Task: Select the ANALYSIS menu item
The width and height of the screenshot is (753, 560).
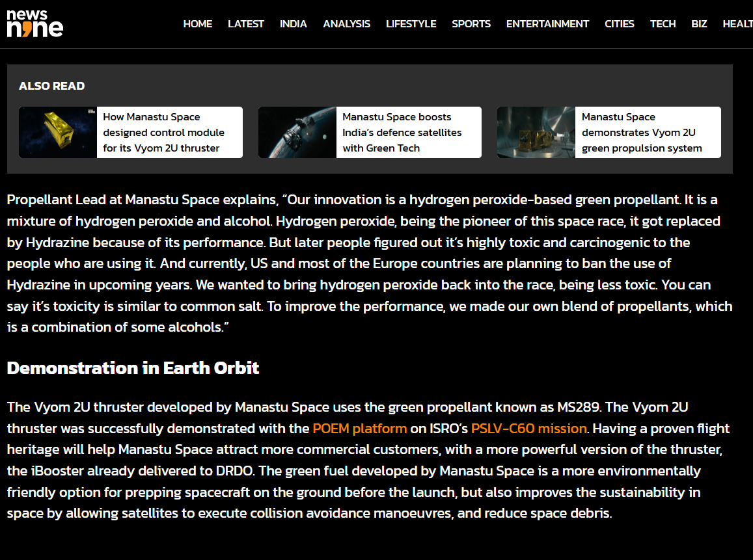Action: pyautogui.click(x=346, y=24)
